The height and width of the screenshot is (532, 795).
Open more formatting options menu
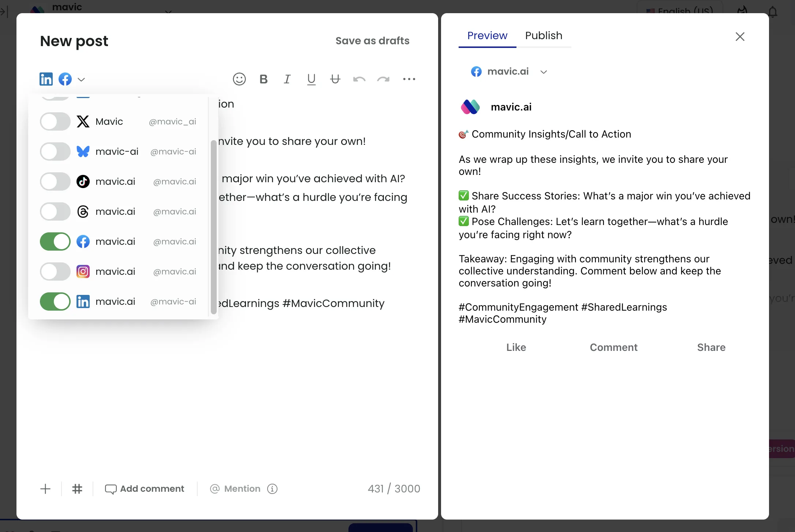[x=409, y=79]
